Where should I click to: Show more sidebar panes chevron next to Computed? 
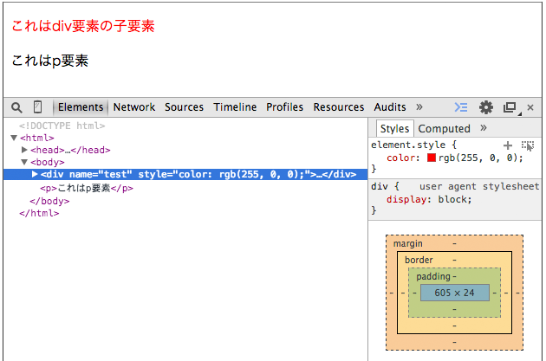[x=483, y=128]
